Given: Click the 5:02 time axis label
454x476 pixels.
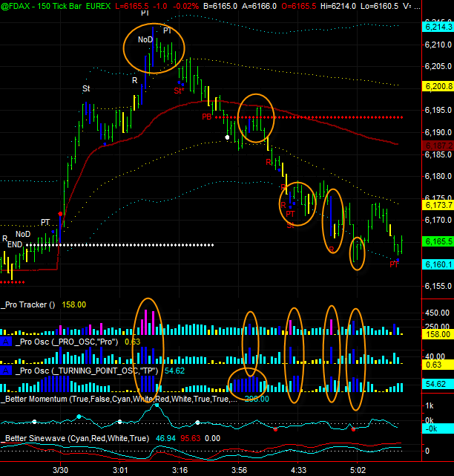Looking at the screenshot, I should (x=358, y=470).
